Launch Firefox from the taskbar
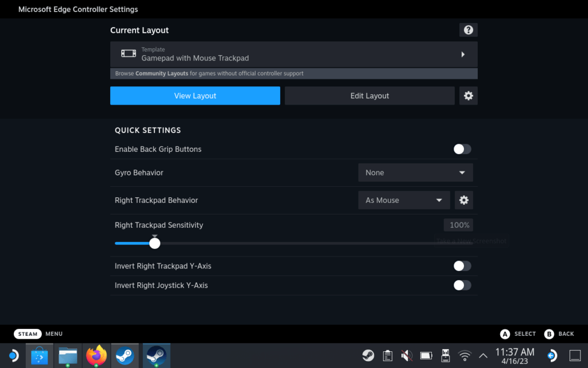 [96, 355]
